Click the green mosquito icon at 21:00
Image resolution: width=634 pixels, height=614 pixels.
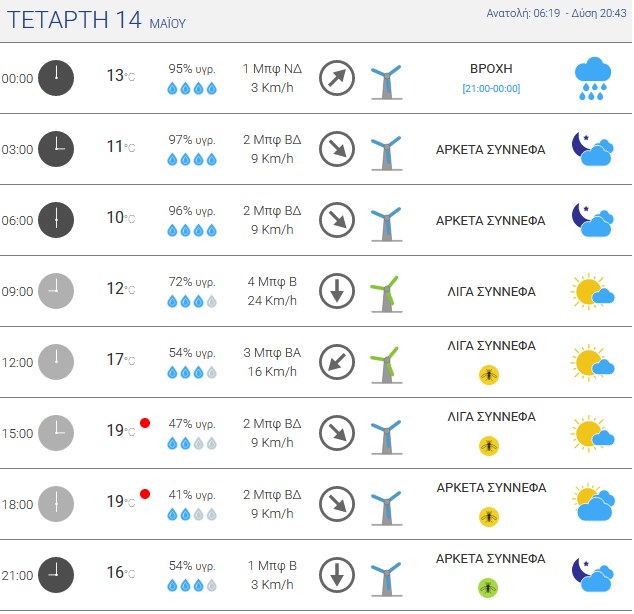pos(488,588)
